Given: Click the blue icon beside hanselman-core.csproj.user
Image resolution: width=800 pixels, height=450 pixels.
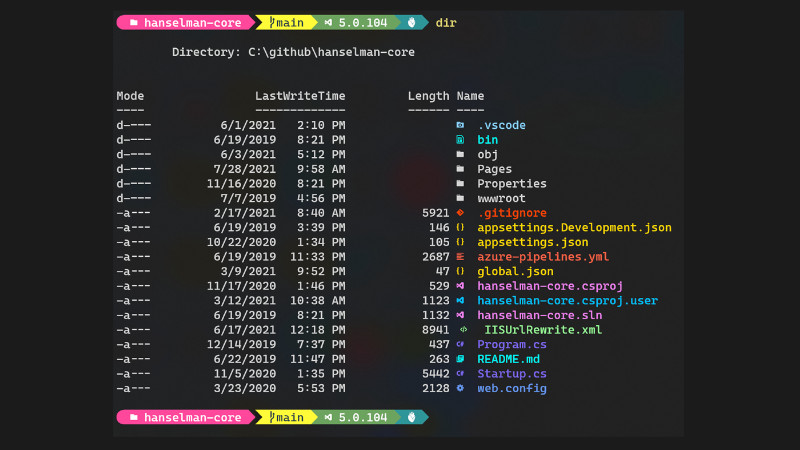Looking at the screenshot, I should (460, 301).
